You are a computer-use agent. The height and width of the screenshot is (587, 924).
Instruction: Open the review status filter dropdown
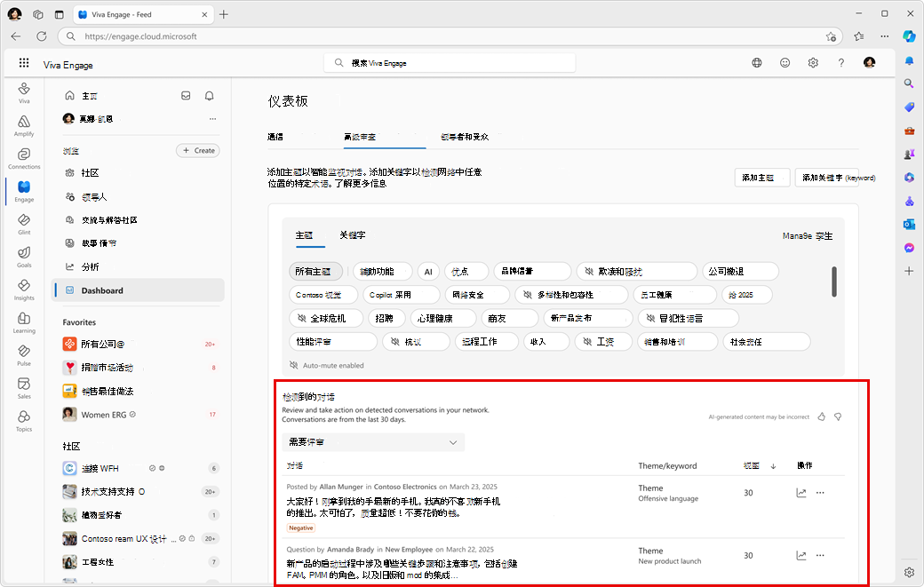[x=373, y=442]
